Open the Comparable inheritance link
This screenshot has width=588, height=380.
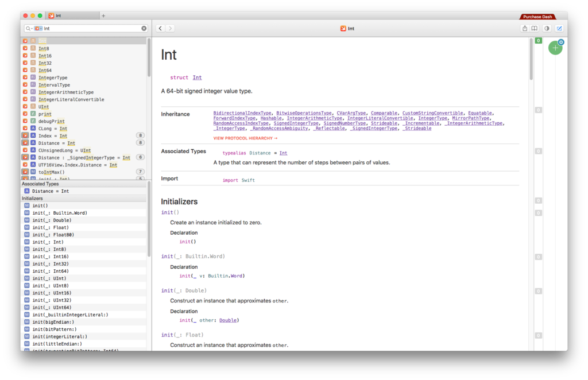click(x=384, y=113)
